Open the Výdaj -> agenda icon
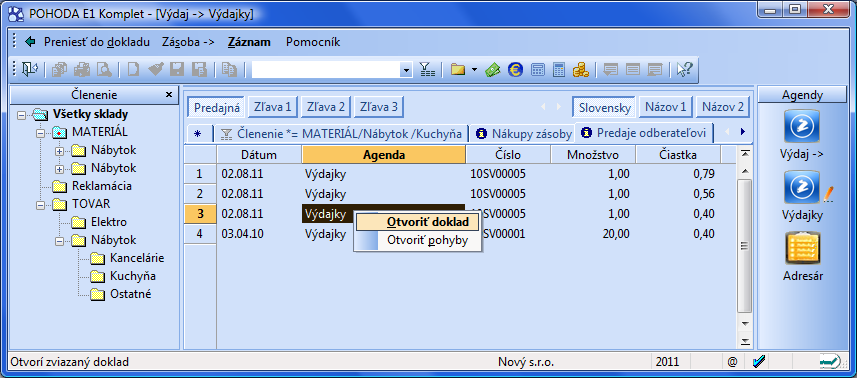This screenshot has width=857, height=378. pyautogui.click(x=801, y=126)
